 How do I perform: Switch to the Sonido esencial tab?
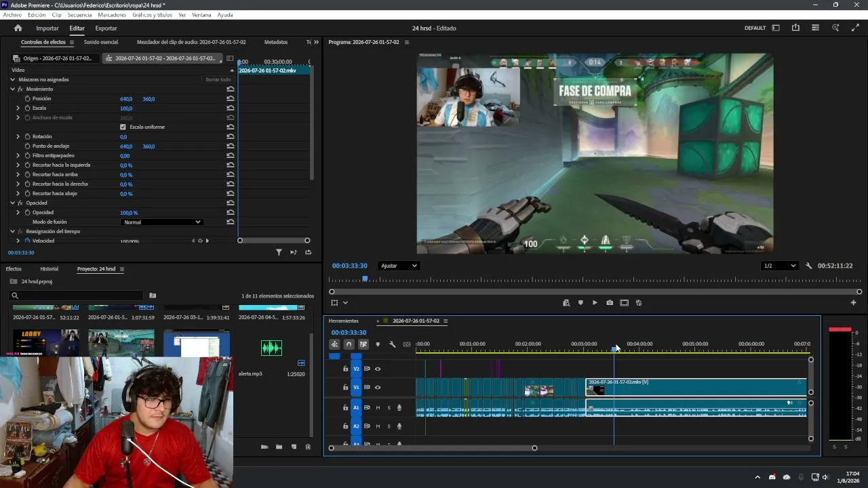[x=101, y=42]
